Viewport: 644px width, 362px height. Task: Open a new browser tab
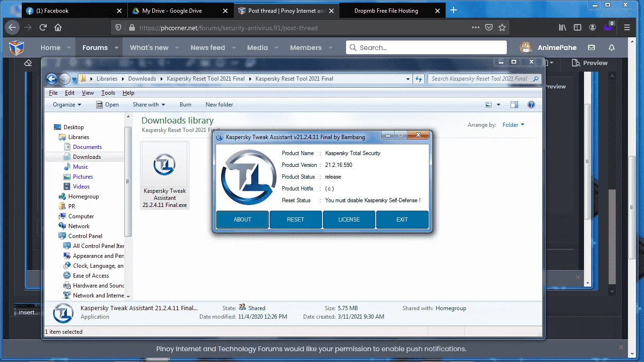point(454,10)
